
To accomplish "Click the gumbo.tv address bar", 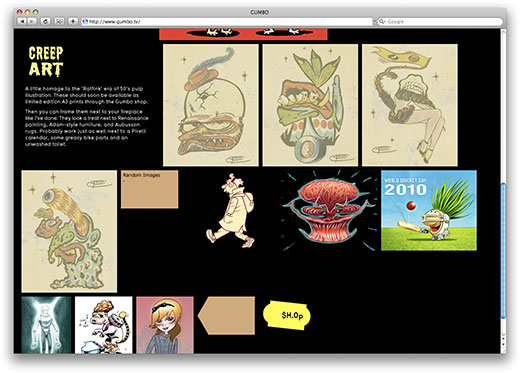I will pos(227,22).
